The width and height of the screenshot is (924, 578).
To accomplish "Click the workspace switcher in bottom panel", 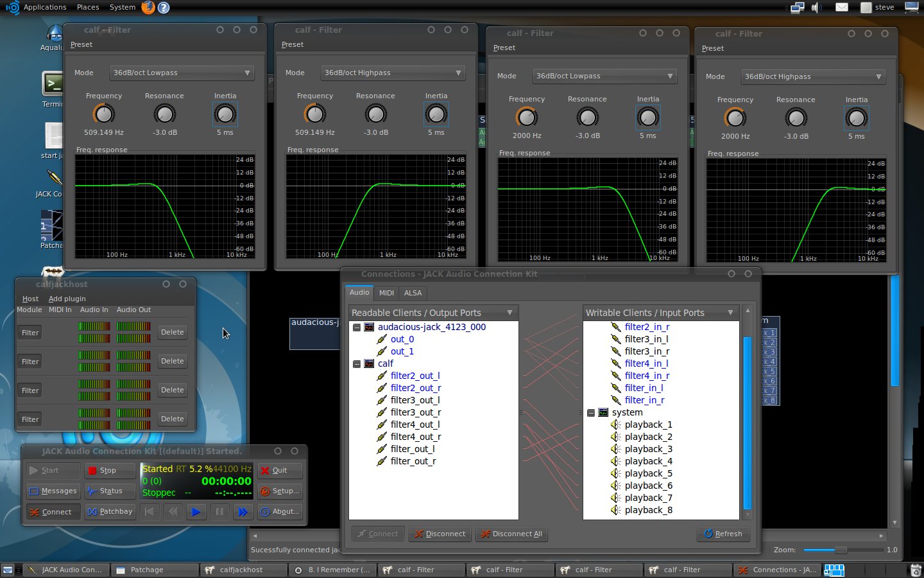I will point(834,570).
